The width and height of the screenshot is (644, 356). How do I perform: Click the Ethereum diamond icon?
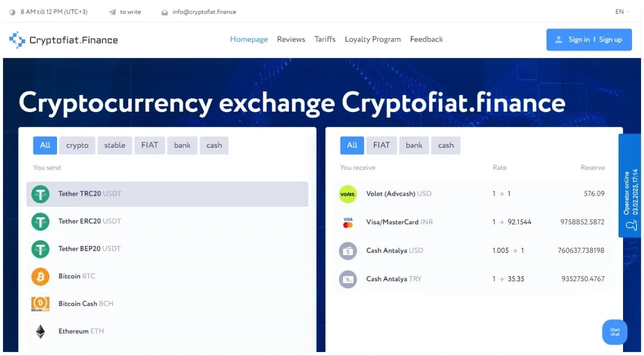[40, 331]
